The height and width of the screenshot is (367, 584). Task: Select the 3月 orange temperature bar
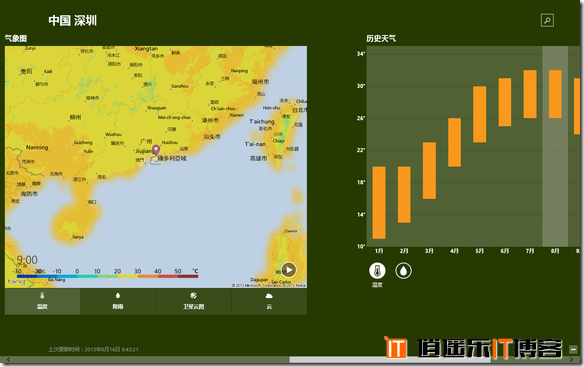429,170
